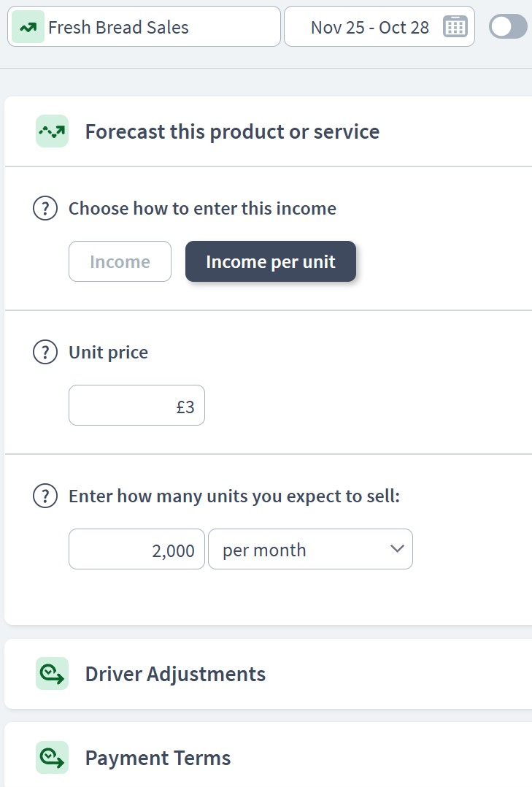Open the per month frequency dropdown

310,549
